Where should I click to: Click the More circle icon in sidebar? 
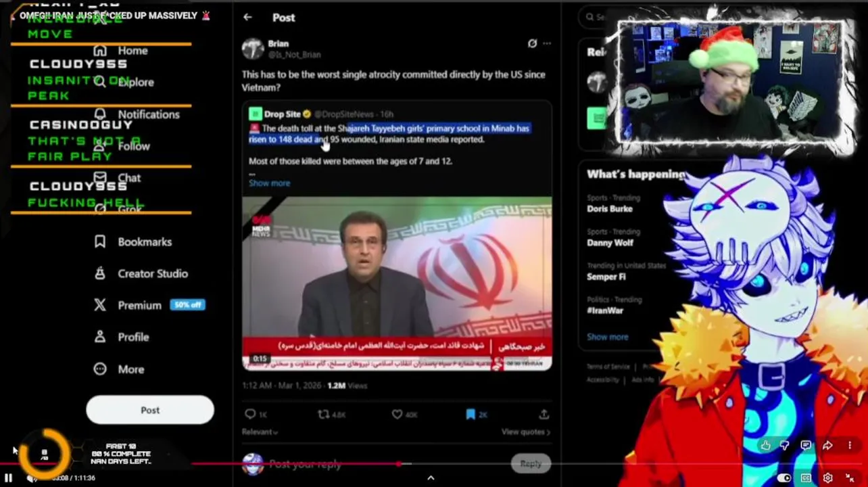[100, 369]
